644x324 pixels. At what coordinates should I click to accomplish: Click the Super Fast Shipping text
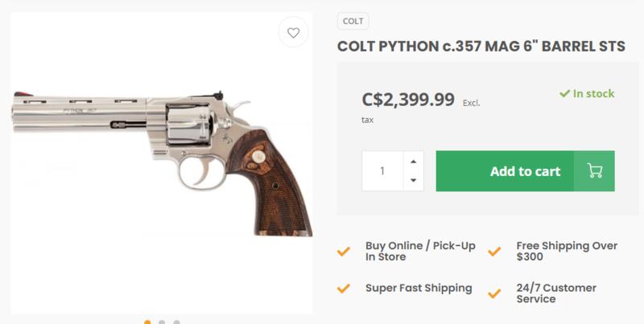[x=419, y=288]
